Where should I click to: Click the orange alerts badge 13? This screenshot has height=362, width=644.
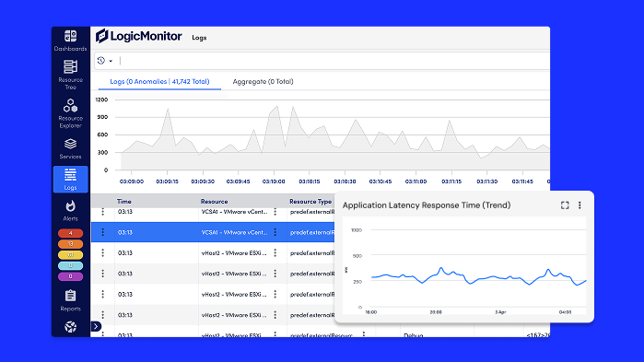(x=70, y=244)
